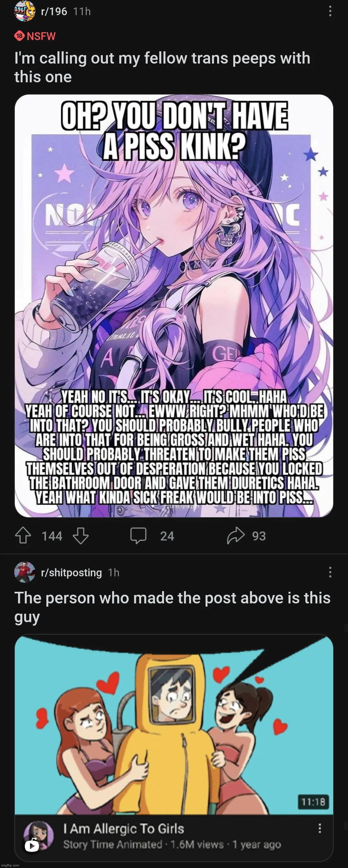Open the r/196 post's three-dot menu

coord(330,12)
